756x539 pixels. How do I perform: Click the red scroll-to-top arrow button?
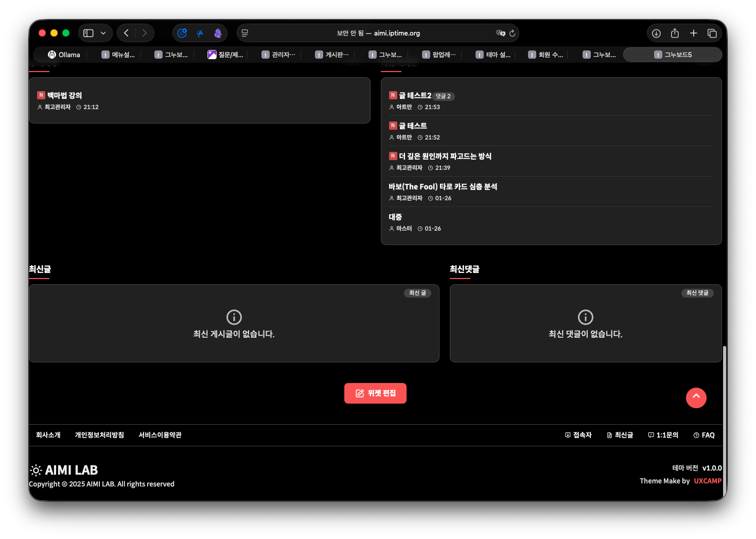point(696,397)
